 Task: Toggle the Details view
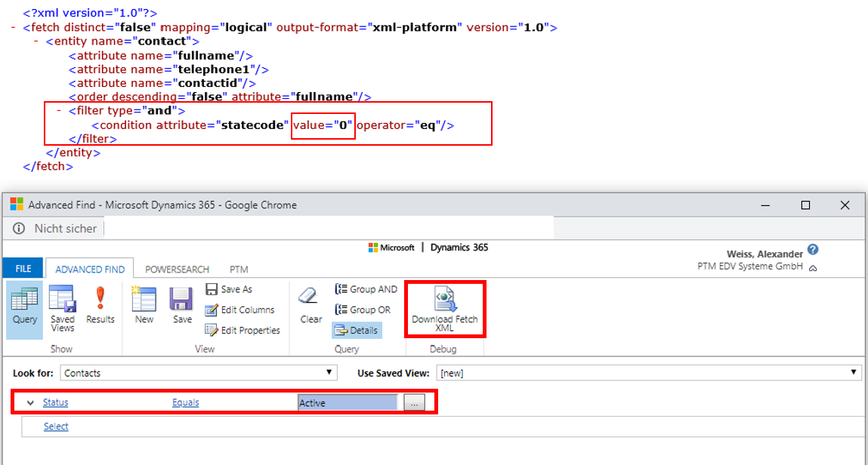pos(357,331)
